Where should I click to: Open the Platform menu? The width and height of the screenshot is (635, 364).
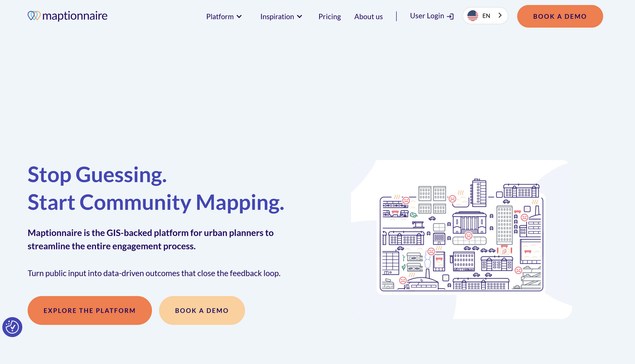click(x=220, y=16)
